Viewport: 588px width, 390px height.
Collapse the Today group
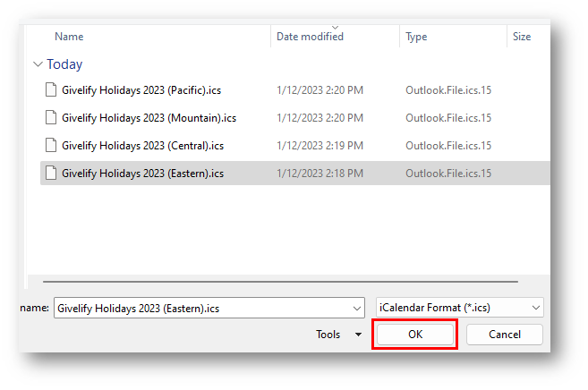coord(38,64)
